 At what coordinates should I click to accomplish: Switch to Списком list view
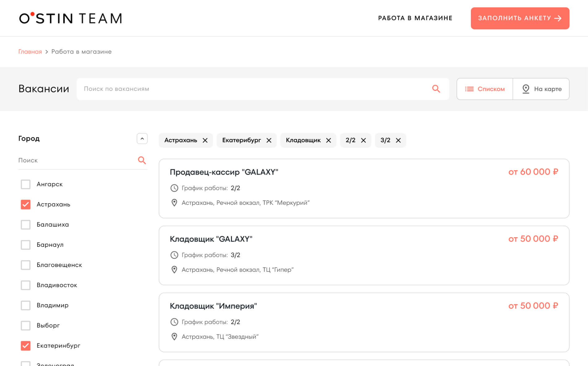point(485,89)
